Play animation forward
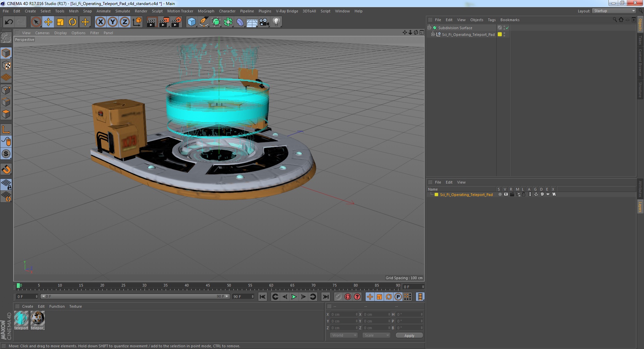The image size is (644, 349). click(294, 297)
